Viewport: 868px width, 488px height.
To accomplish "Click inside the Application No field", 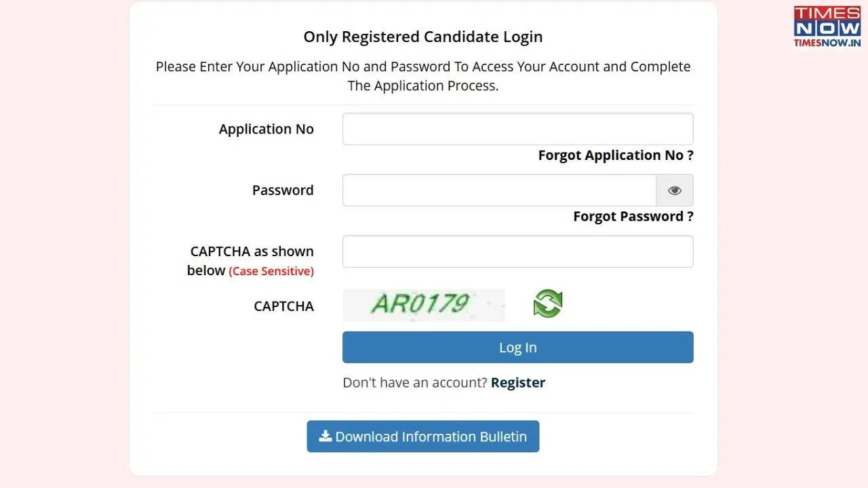I will tap(517, 129).
